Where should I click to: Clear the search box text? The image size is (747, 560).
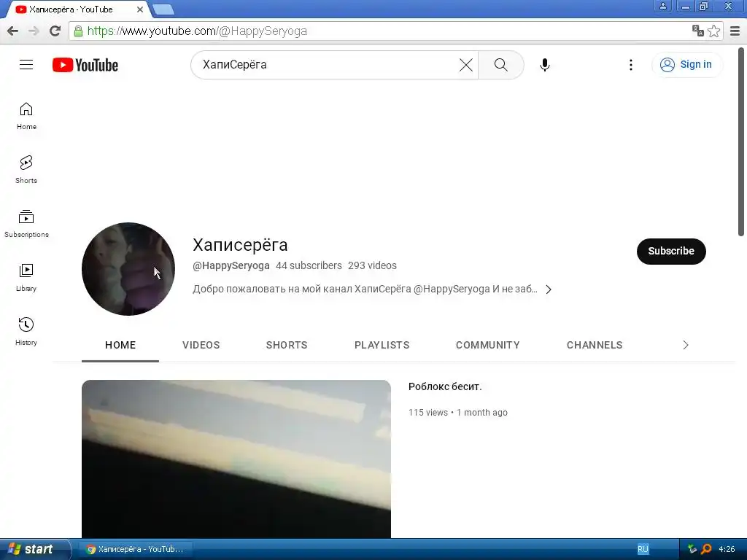click(466, 65)
